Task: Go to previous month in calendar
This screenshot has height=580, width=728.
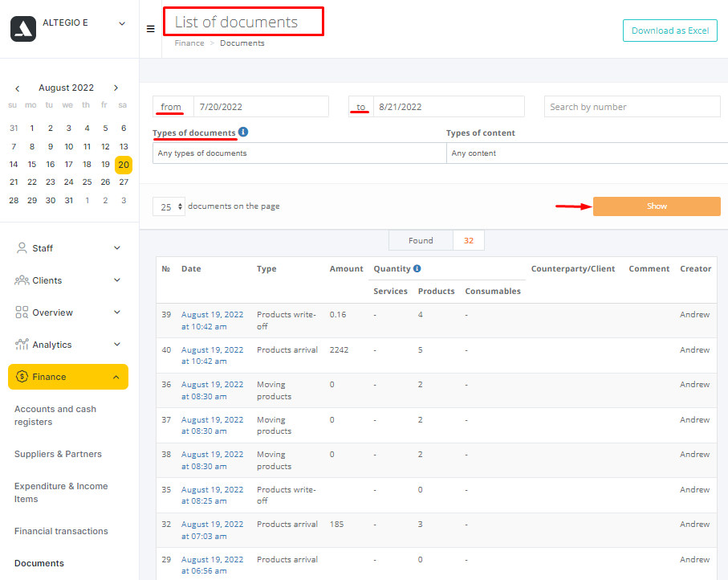Action: coord(17,88)
